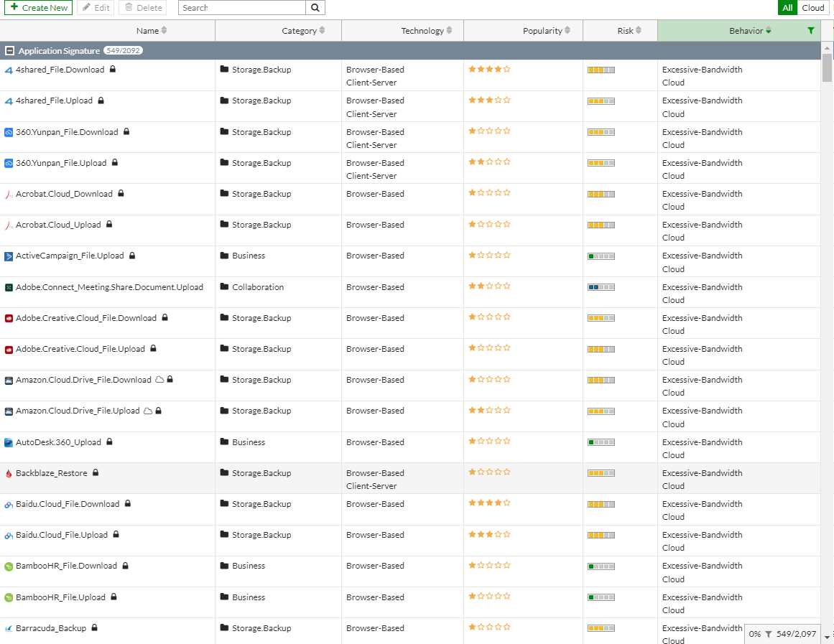Image resolution: width=834 pixels, height=644 pixels.
Task: Click the Amazon.Cloud.Drive_File.Download app icon
Action: coord(9,381)
